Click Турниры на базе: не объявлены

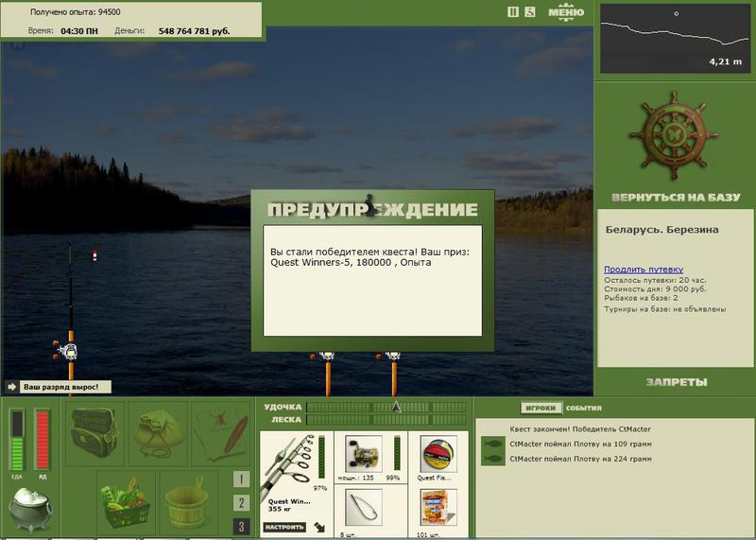pos(665,309)
